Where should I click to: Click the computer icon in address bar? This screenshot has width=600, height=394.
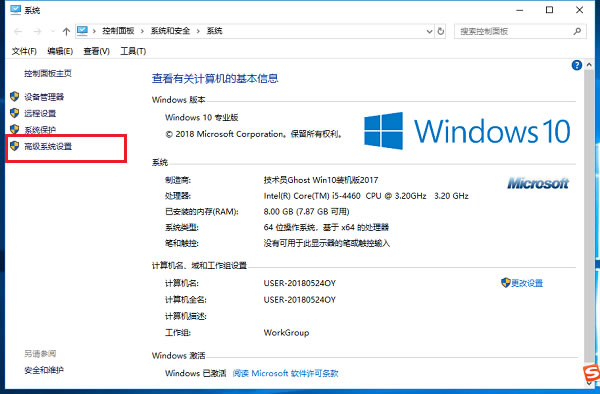(x=82, y=31)
